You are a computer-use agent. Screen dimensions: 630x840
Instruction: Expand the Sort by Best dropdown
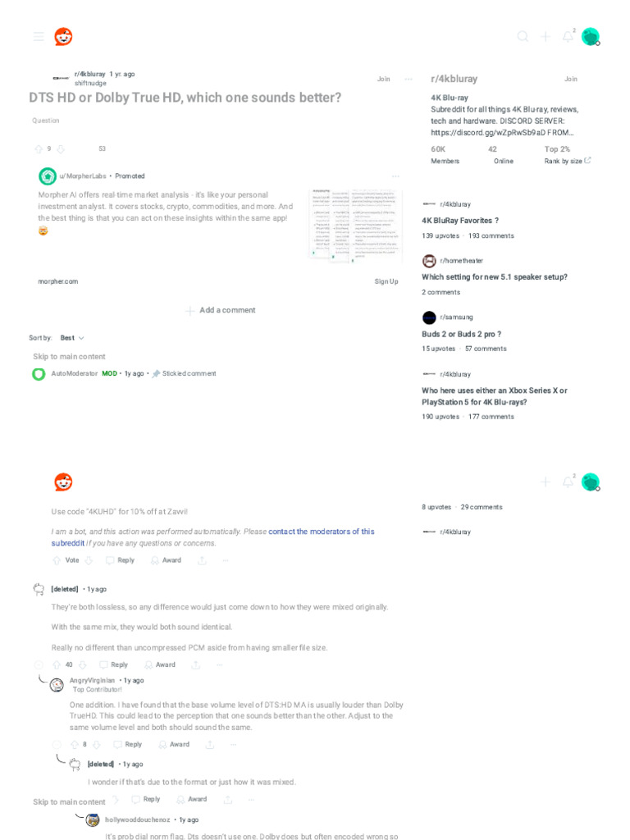click(x=72, y=338)
